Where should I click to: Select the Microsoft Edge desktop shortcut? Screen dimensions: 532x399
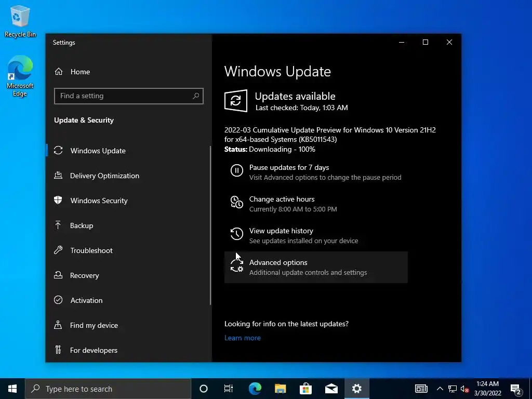20,76
